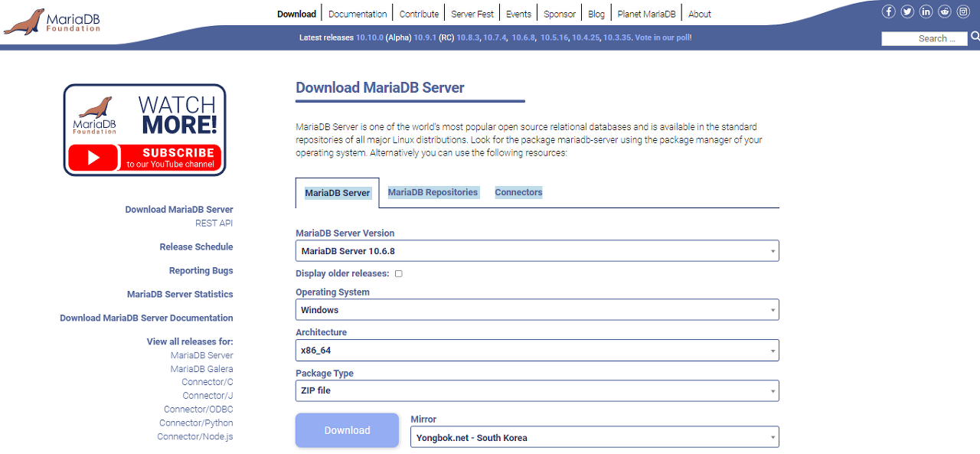Open the 10.5.16 release link
980x454 pixels.
coord(554,38)
